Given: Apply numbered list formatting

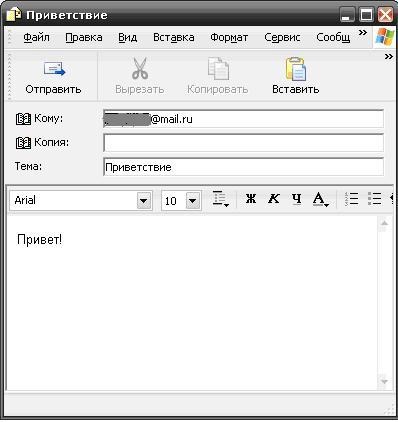Looking at the screenshot, I should (352, 199).
